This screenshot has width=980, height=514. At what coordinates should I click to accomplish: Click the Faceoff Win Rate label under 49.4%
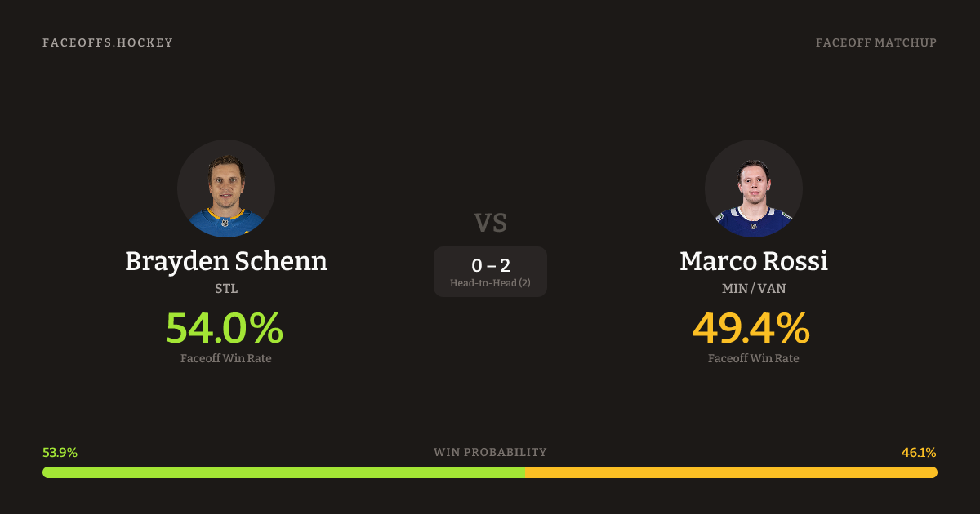click(x=754, y=358)
